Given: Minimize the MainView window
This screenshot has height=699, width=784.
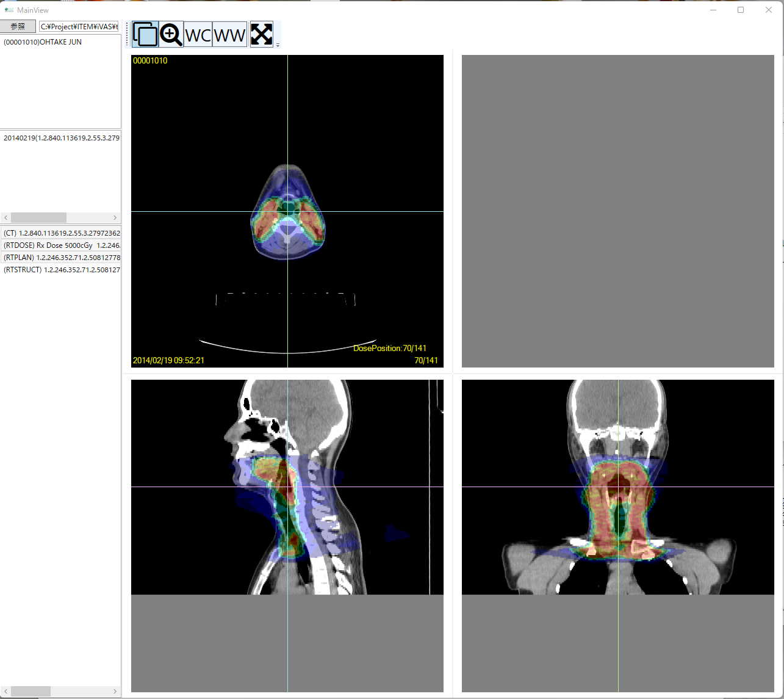Looking at the screenshot, I should (713, 10).
